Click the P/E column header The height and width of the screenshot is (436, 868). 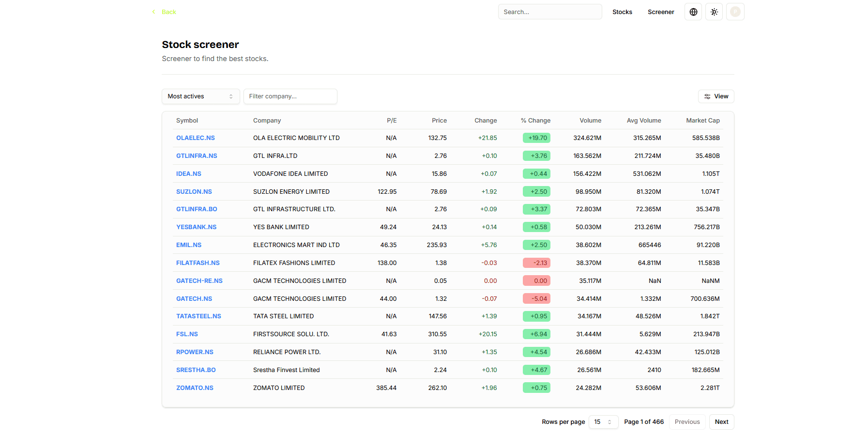pyautogui.click(x=392, y=121)
